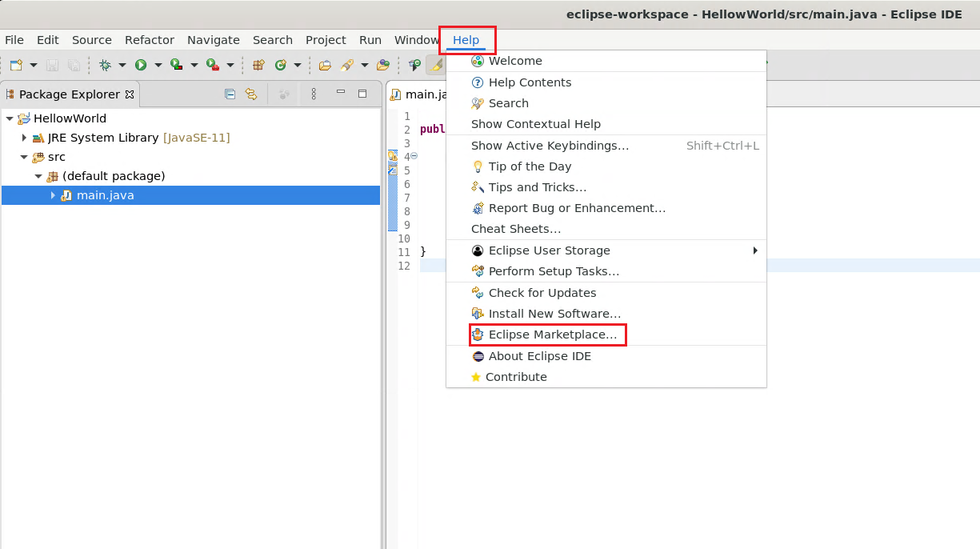Viewport: 980px width, 549px height.
Task: Choose Report Bug or Enhancement…
Action: click(606, 208)
